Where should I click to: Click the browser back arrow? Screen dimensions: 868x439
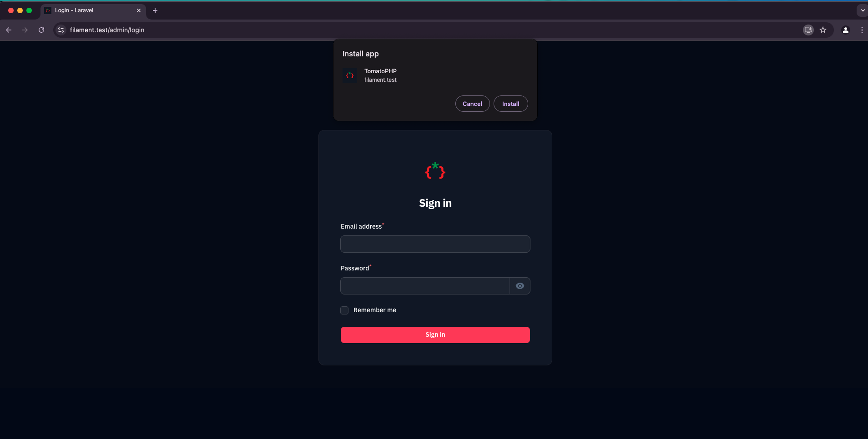click(9, 30)
